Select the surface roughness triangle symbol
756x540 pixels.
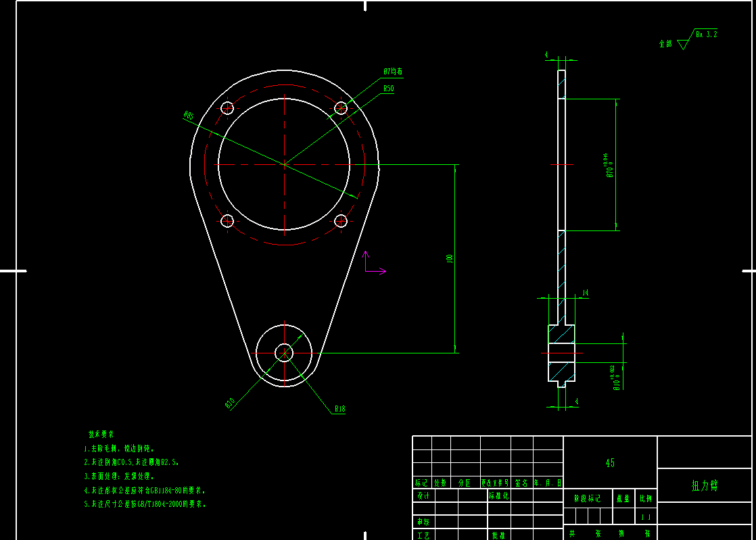684,45
